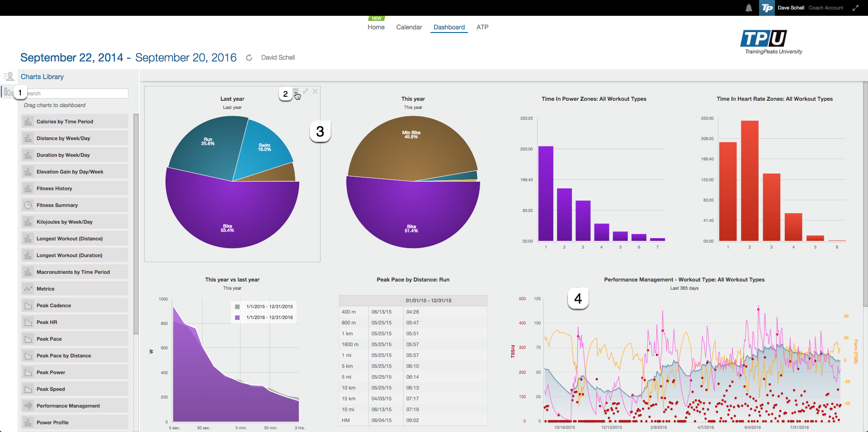Open the notifications bell
The height and width of the screenshot is (432, 868).
(749, 8)
